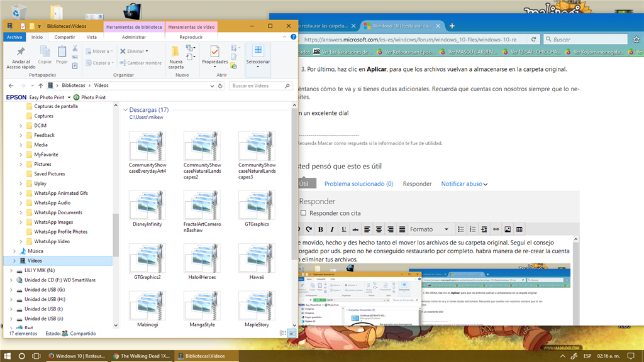The image size is (644, 362).
Task: Open the Administrar ribbon tab
Action: click(x=134, y=37)
